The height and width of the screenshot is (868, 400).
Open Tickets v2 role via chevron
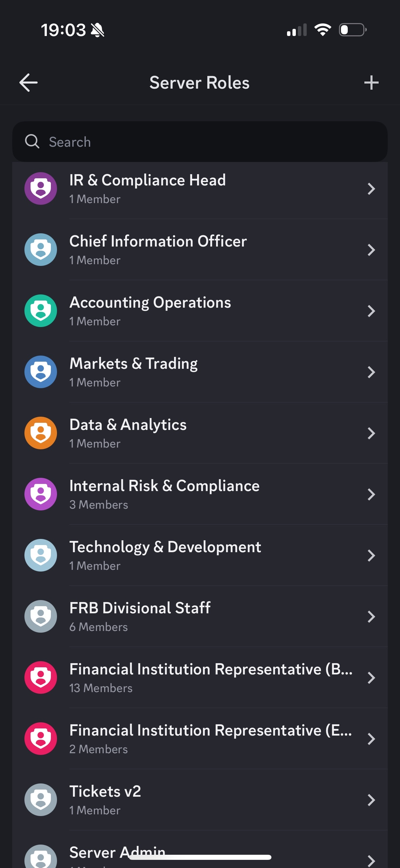pyautogui.click(x=371, y=800)
